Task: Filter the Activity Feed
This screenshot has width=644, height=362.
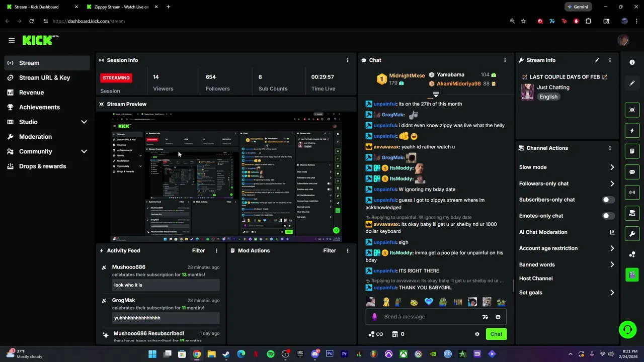Action: pyautogui.click(x=198, y=250)
